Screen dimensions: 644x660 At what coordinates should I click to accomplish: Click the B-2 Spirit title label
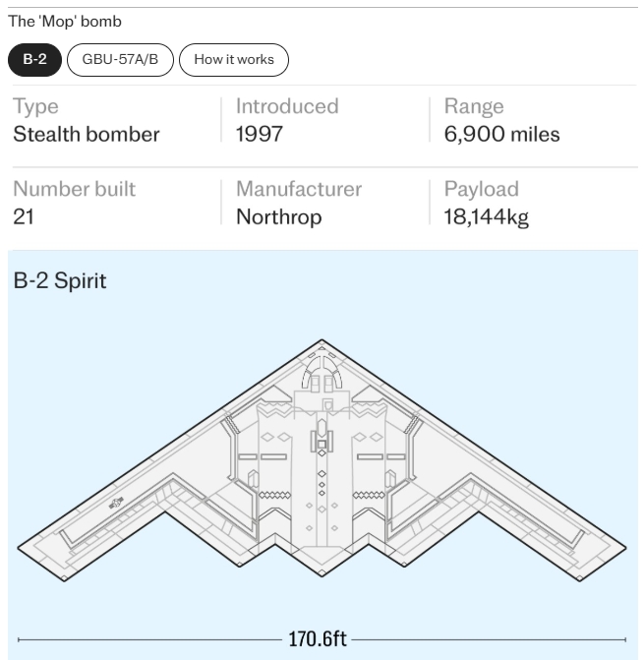pyautogui.click(x=60, y=280)
